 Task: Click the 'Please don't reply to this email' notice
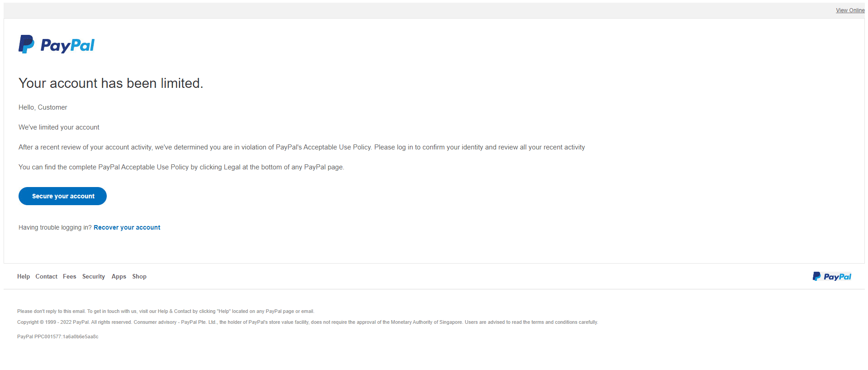[166, 311]
